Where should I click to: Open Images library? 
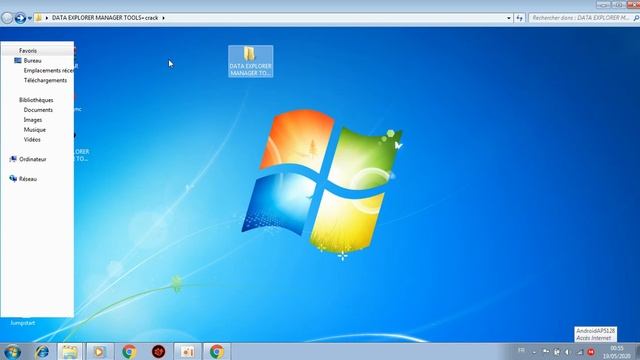[x=33, y=120]
